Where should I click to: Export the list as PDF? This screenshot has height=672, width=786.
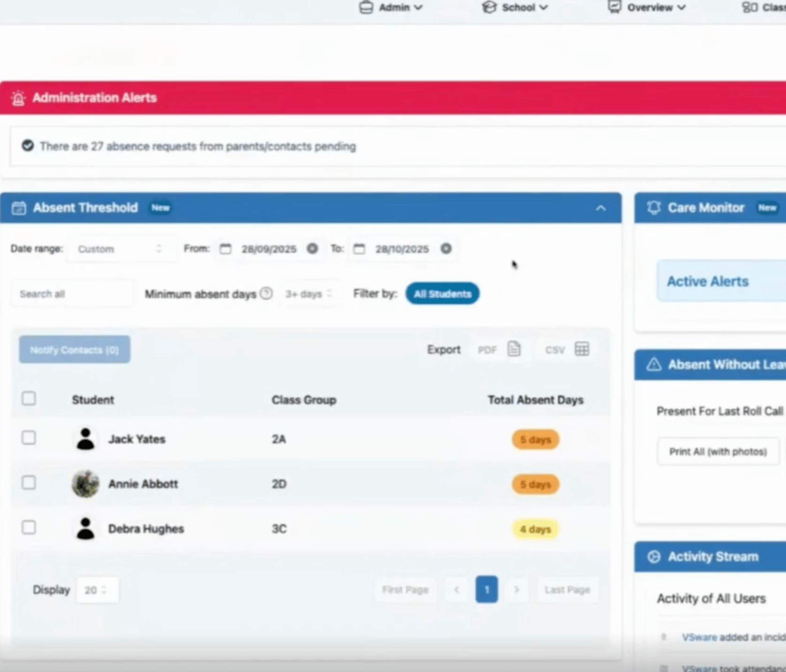(x=499, y=350)
